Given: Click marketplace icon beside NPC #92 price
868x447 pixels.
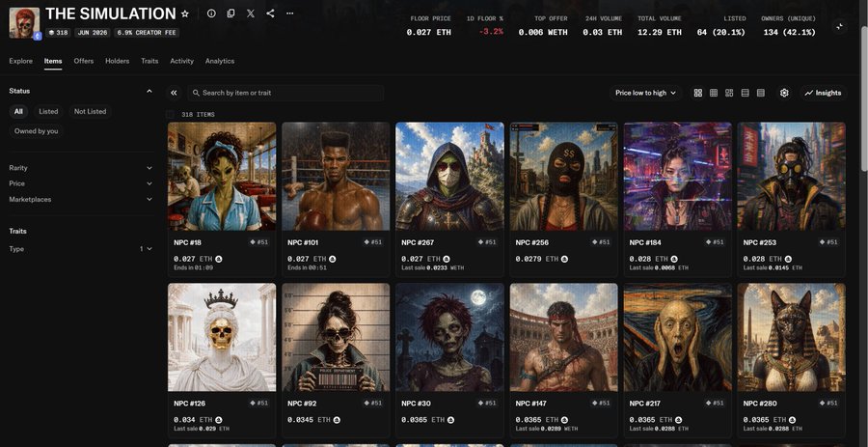Looking at the screenshot, I should (337, 420).
